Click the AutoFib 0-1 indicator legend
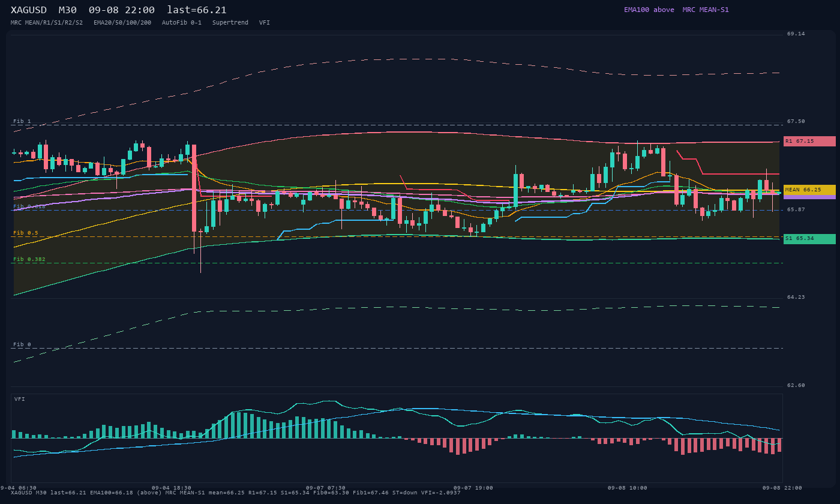This screenshot has width=840, height=504. tap(182, 23)
